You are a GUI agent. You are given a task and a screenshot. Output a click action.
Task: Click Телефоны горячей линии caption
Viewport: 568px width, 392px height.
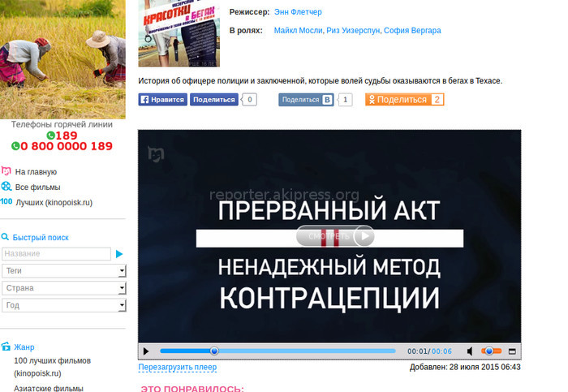point(62,124)
